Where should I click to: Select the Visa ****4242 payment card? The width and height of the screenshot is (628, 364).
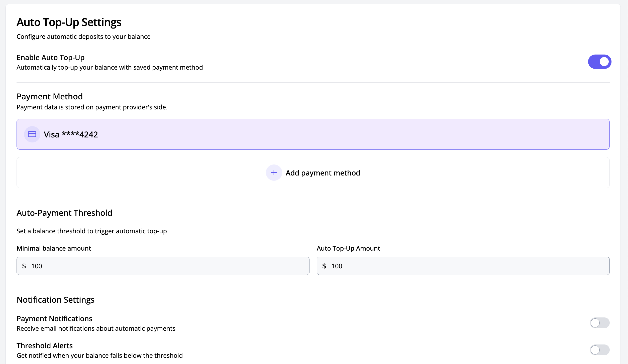313,134
